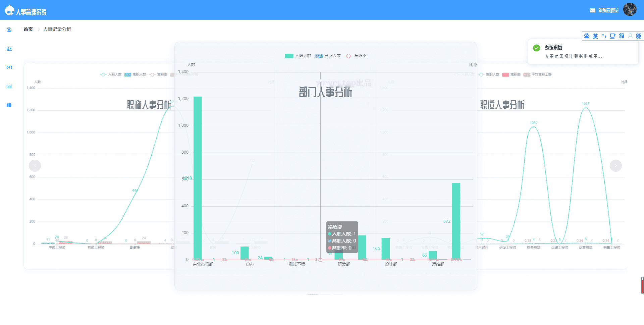Click the paw icon in IME toolbar
644x325 pixels.
tap(586, 36)
